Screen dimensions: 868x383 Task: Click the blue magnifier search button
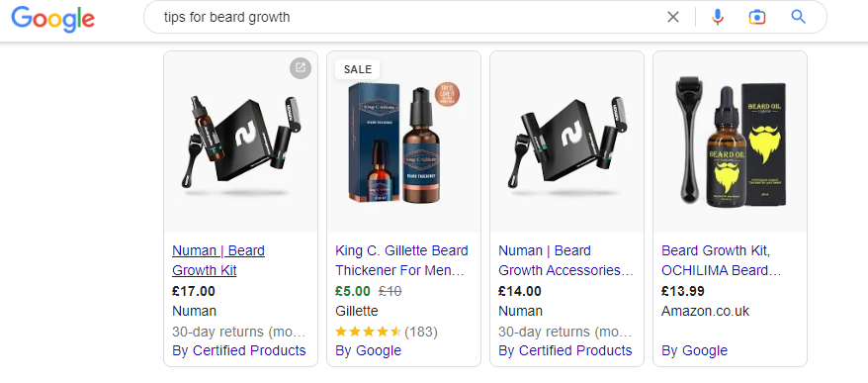[x=798, y=17]
